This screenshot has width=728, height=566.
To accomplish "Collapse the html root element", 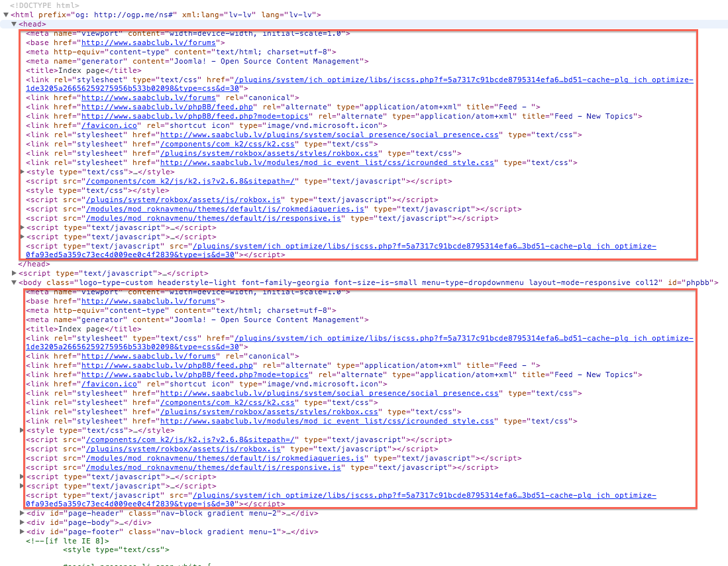I will pyautogui.click(x=5, y=15).
